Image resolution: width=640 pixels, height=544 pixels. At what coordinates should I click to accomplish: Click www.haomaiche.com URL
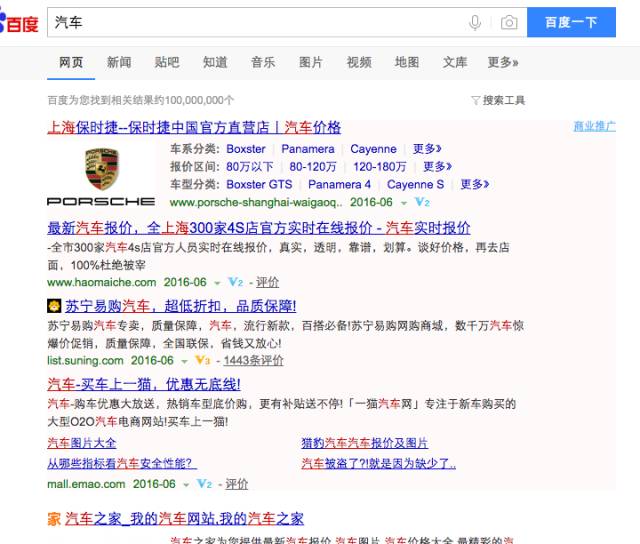(102, 282)
